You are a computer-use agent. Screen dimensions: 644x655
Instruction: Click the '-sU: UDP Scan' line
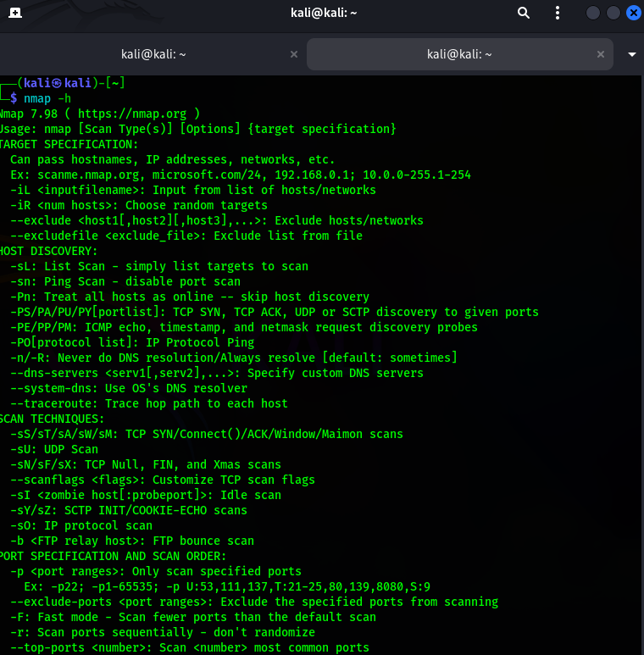[54, 449]
